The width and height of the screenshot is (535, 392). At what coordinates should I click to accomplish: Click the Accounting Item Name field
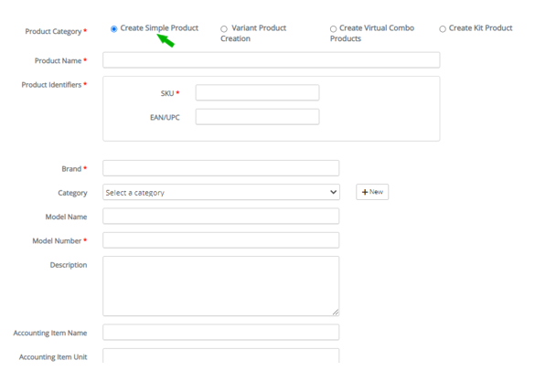[220, 333]
